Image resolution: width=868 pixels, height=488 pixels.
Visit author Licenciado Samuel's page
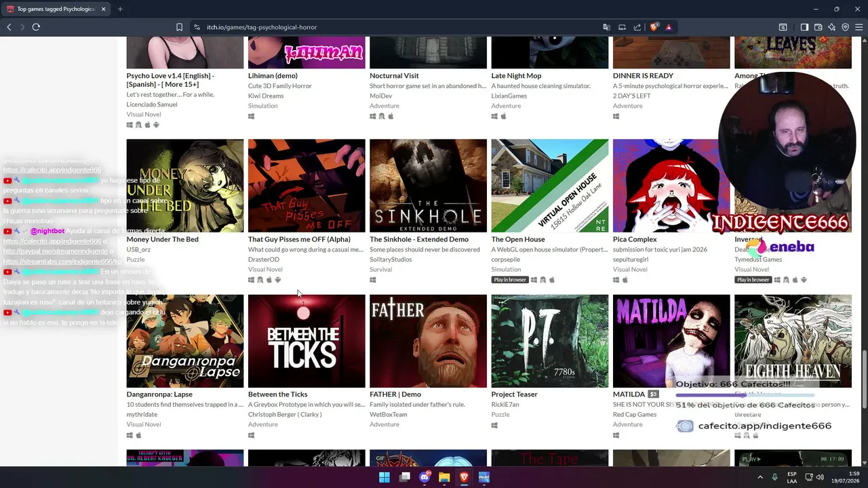click(x=152, y=104)
